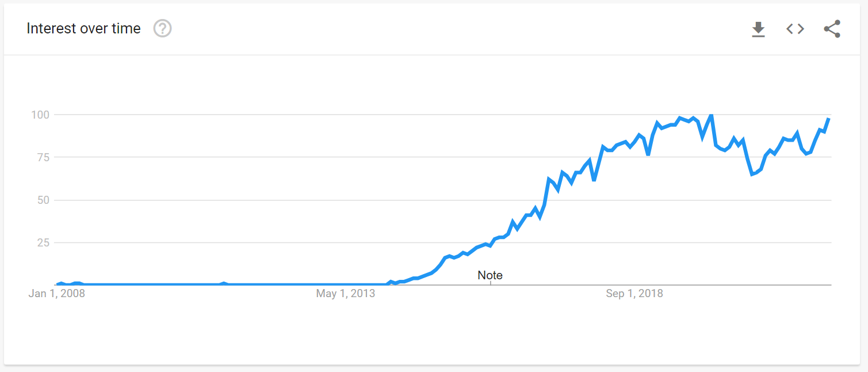The height and width of the screenshot is (372, 868).
Task: Click the three-dot share network icon
Action: pyautogui.click(x=831, y=28)
